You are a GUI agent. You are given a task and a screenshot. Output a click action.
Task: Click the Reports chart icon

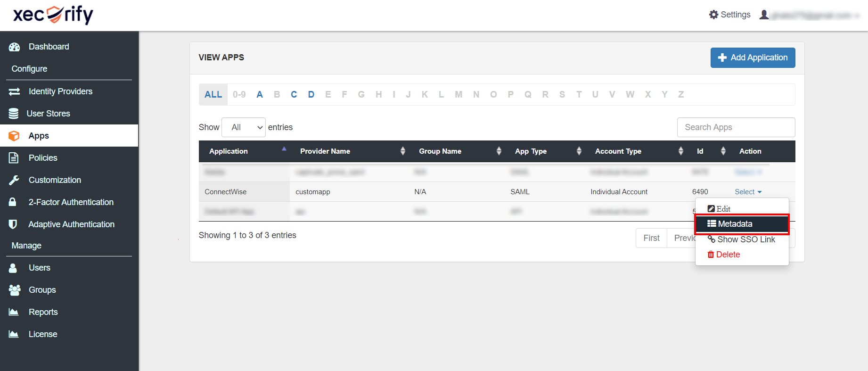coord(14,312)
